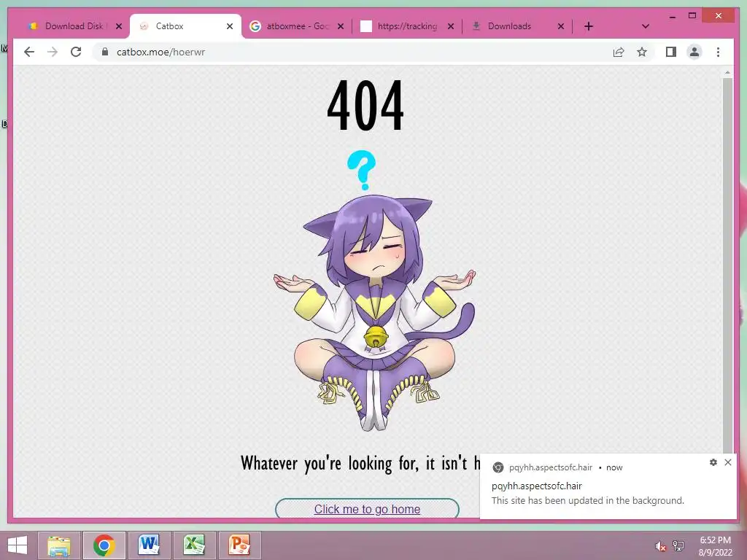
Task: Close the https://tracking tab
Action: click(450, 26)
